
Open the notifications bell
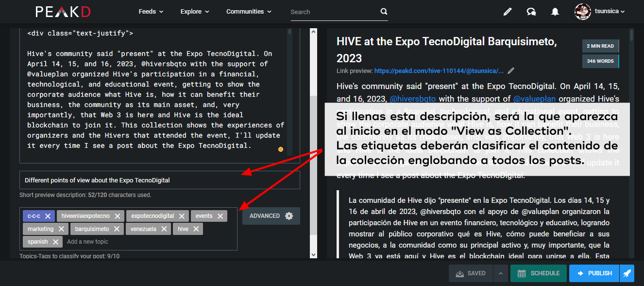coord(555,12)
